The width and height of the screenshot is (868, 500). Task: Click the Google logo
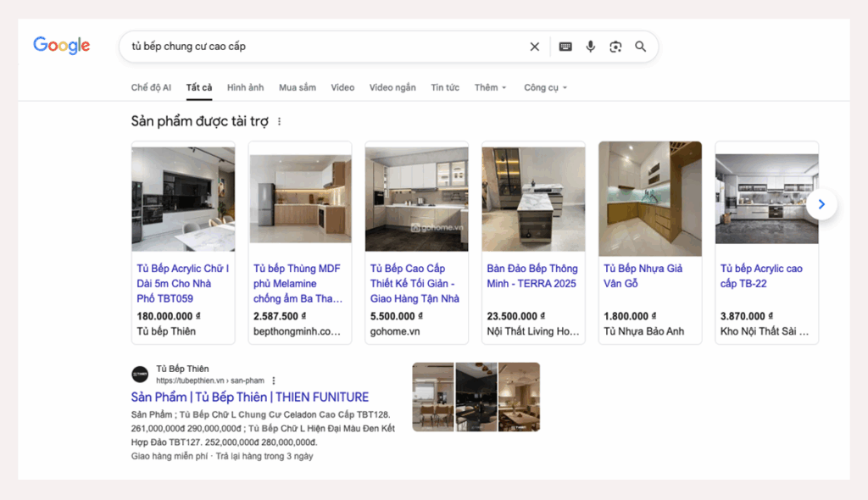point(61,46)
